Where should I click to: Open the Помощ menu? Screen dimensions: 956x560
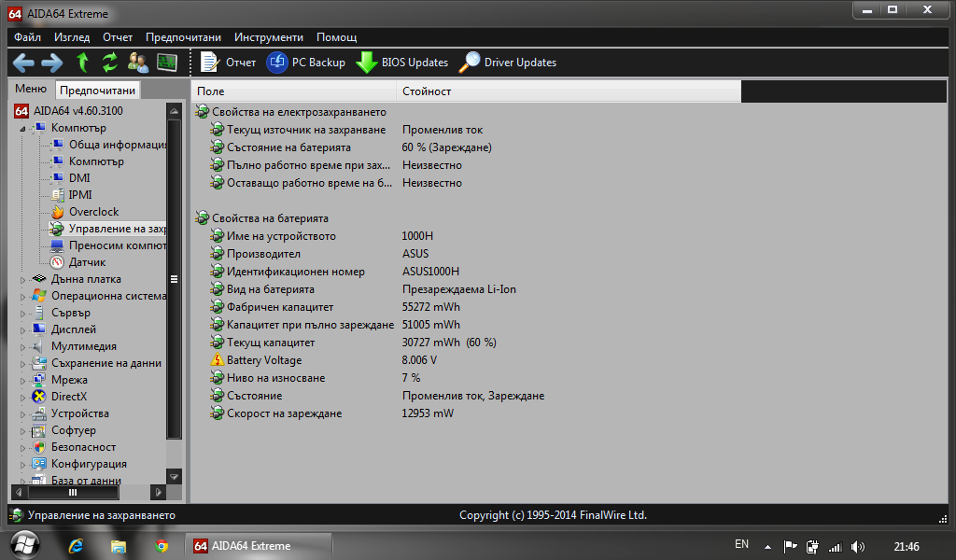coord(336,37)
